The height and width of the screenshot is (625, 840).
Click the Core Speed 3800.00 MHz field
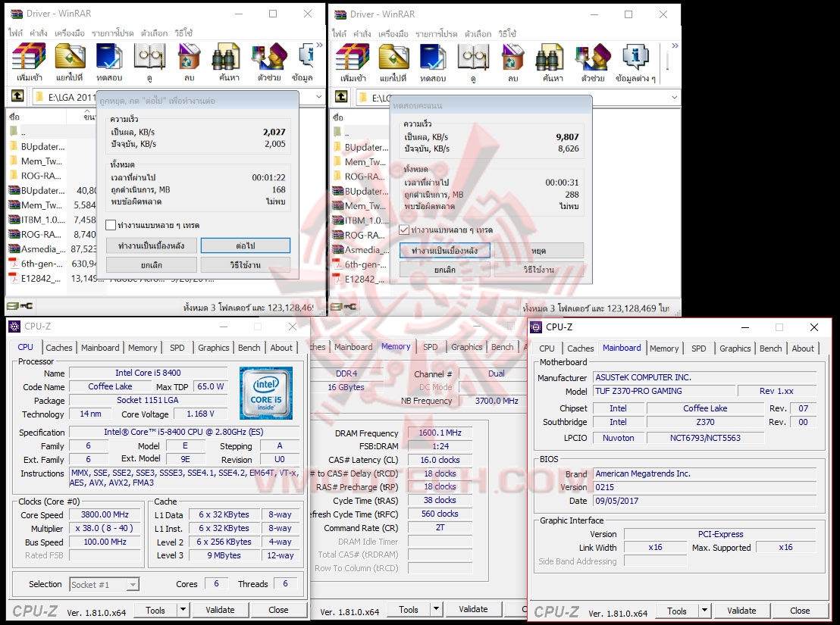(x=105, y=514)
